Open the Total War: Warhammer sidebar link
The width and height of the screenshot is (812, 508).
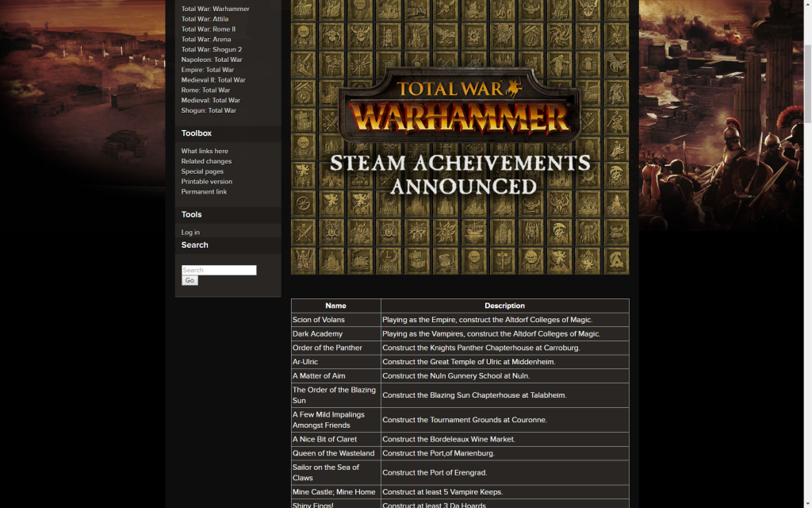215,9
